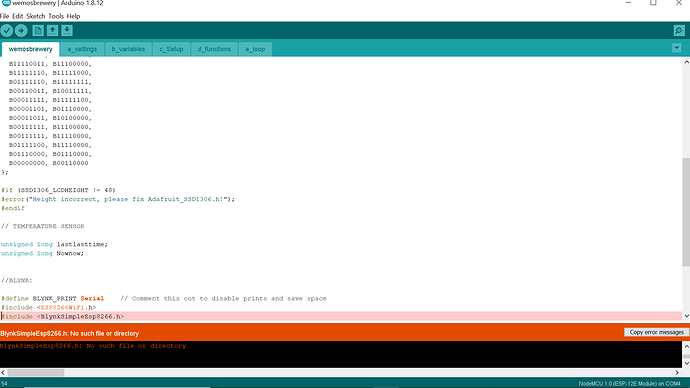Click the editor scroll down arrow

(x=686, y=316)
